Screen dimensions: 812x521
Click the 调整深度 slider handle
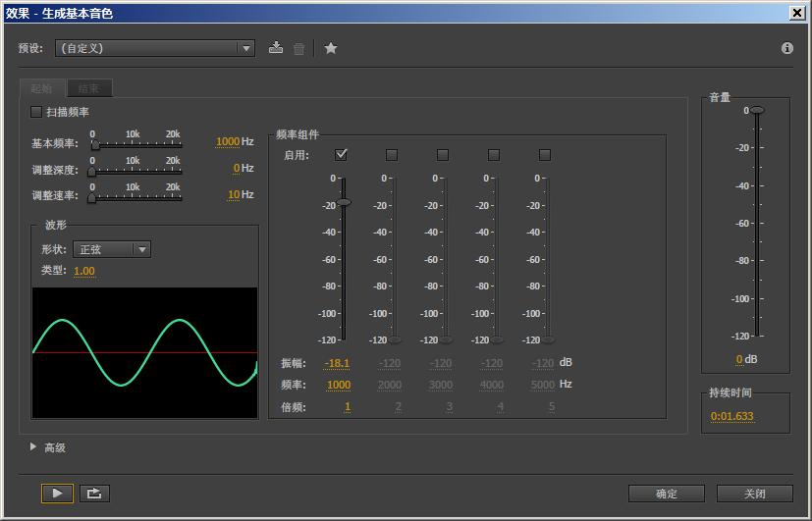point(91,172)
